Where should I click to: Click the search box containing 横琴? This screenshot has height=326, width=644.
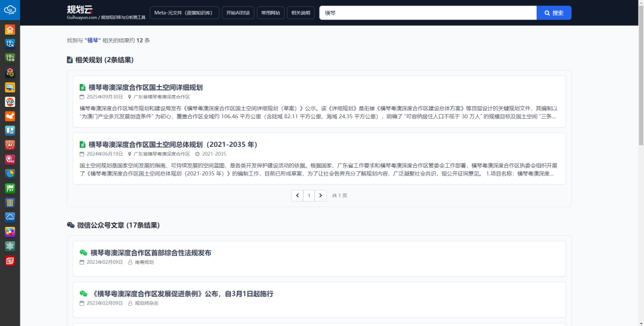428,13
